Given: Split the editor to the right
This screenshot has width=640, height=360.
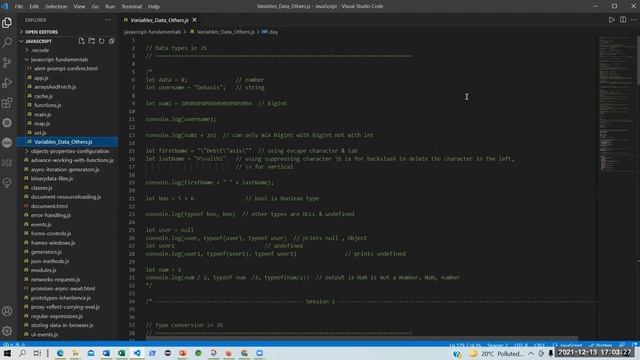Looking at the screenshot, I should pyautogui.click(x=623, y=20).
